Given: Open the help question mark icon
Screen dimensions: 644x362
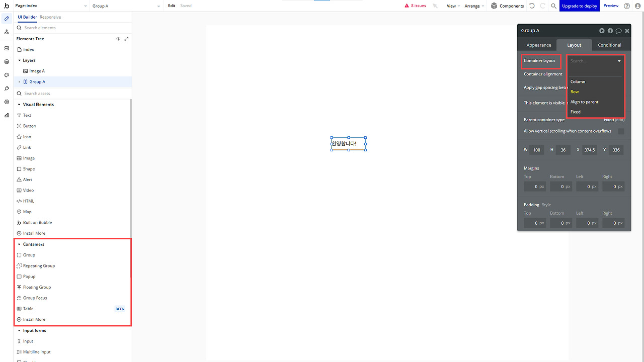Looking at the screenshot, I should click(x=626, y=6).
